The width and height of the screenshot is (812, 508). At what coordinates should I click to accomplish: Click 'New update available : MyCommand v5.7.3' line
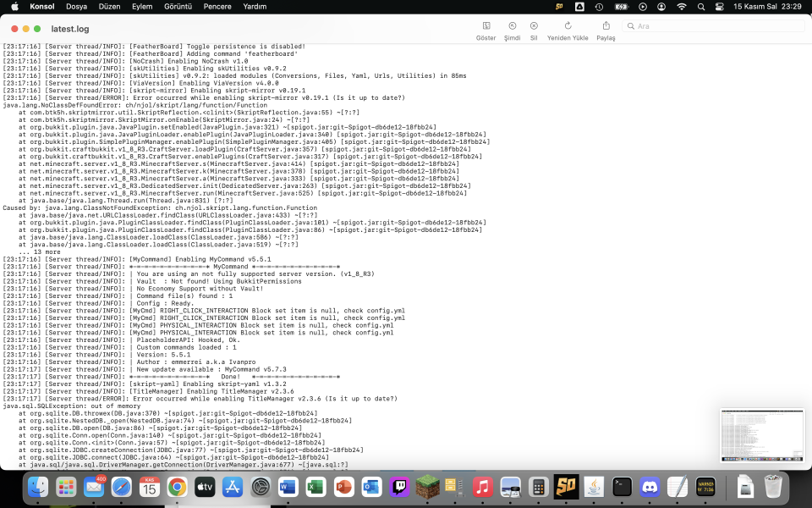(x=145, y=370)
